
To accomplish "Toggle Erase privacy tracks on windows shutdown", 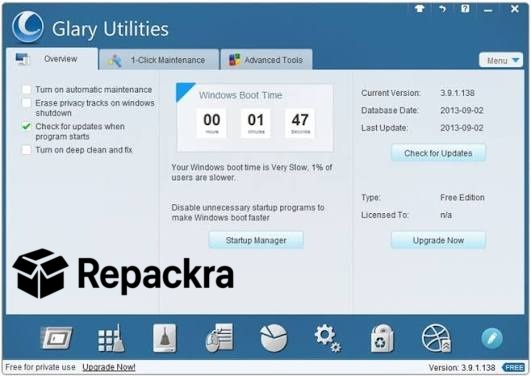I will [x=26, y=103].
